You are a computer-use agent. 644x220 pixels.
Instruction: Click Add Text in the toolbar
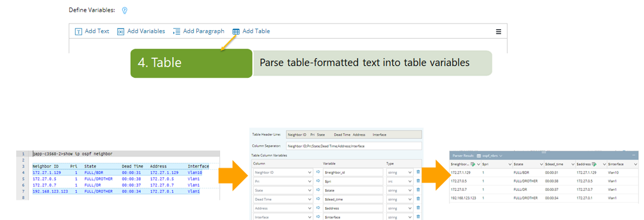coord(92,31)
